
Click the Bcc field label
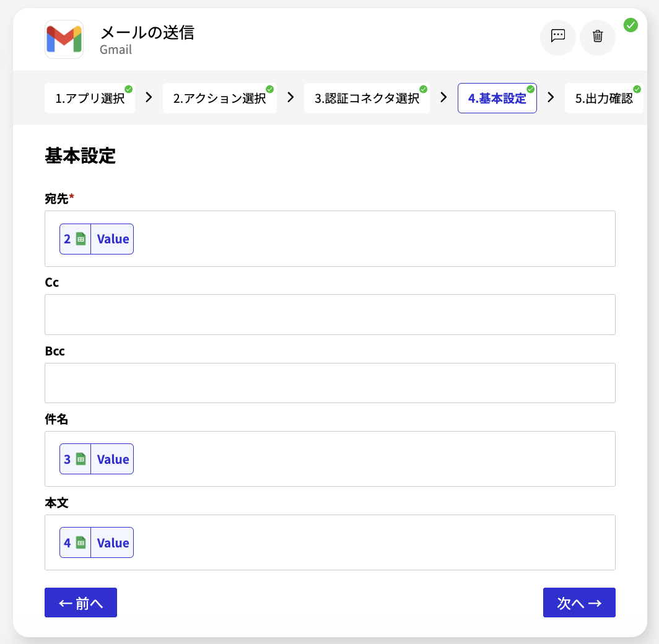[x=55, y=350]
